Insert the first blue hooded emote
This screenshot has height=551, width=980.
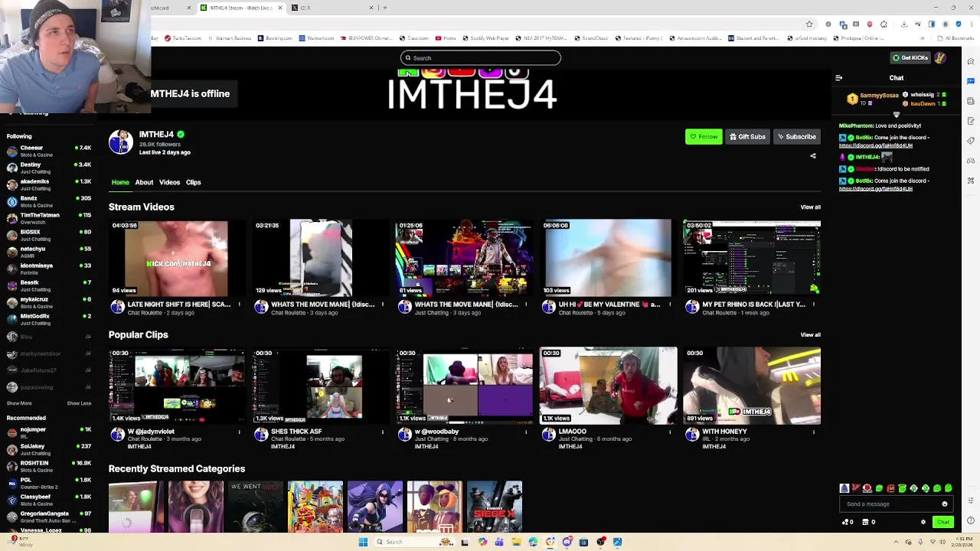[844, 488]
